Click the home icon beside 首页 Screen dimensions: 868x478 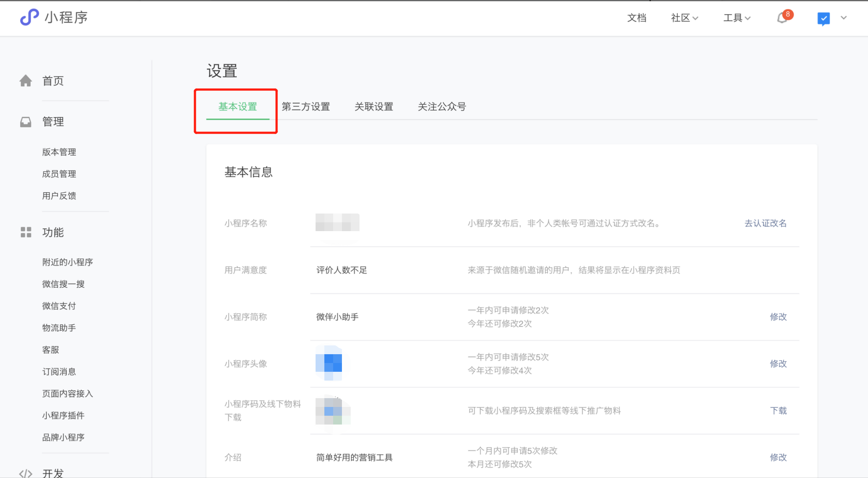(x=26, y=81)
